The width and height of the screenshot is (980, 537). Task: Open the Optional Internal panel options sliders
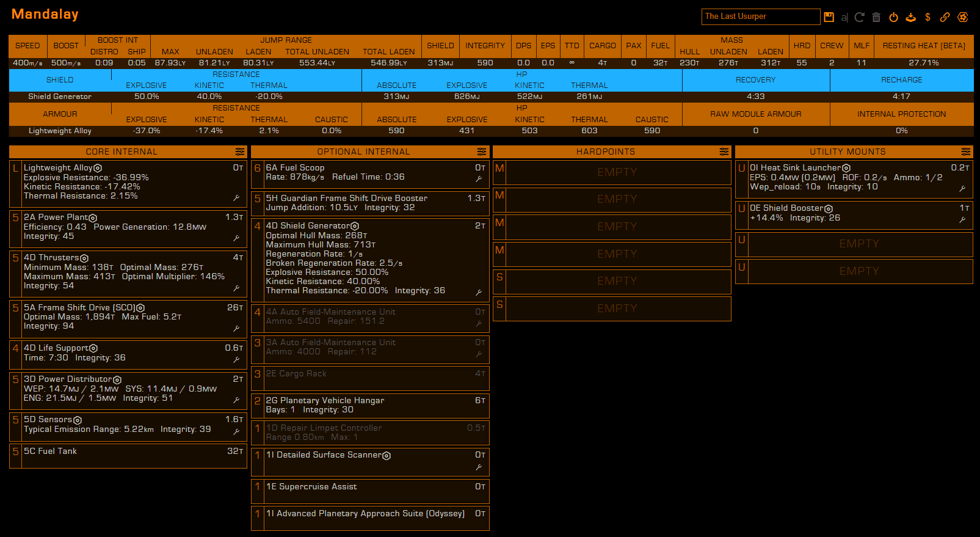point(482,152)
